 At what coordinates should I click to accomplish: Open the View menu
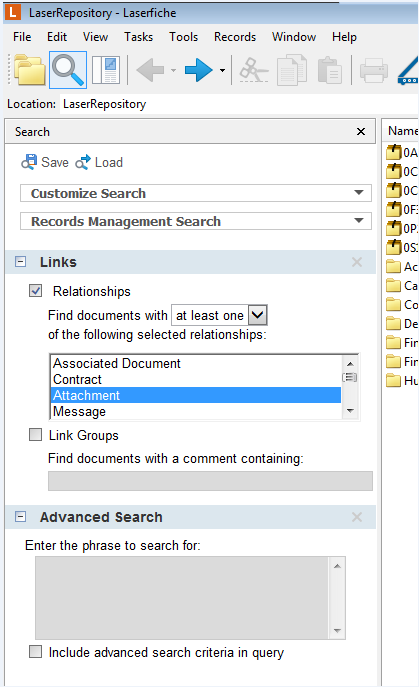pos(96,37)
